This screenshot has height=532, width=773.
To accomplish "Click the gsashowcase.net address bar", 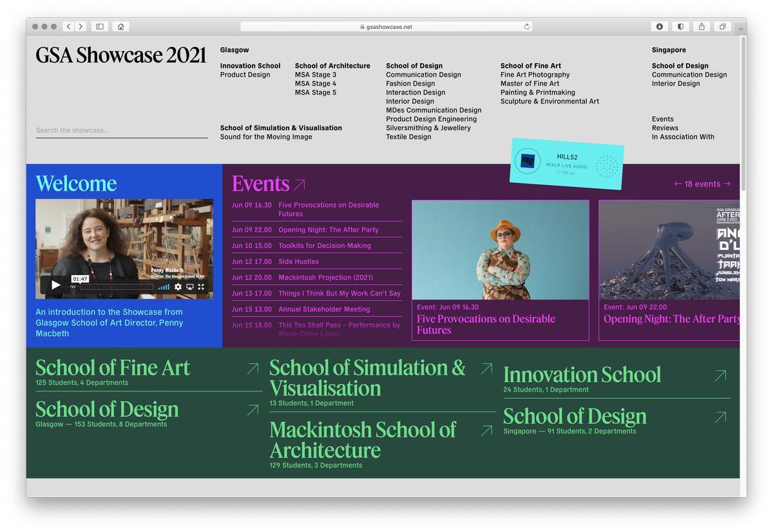I will click(x=386, y=27).
